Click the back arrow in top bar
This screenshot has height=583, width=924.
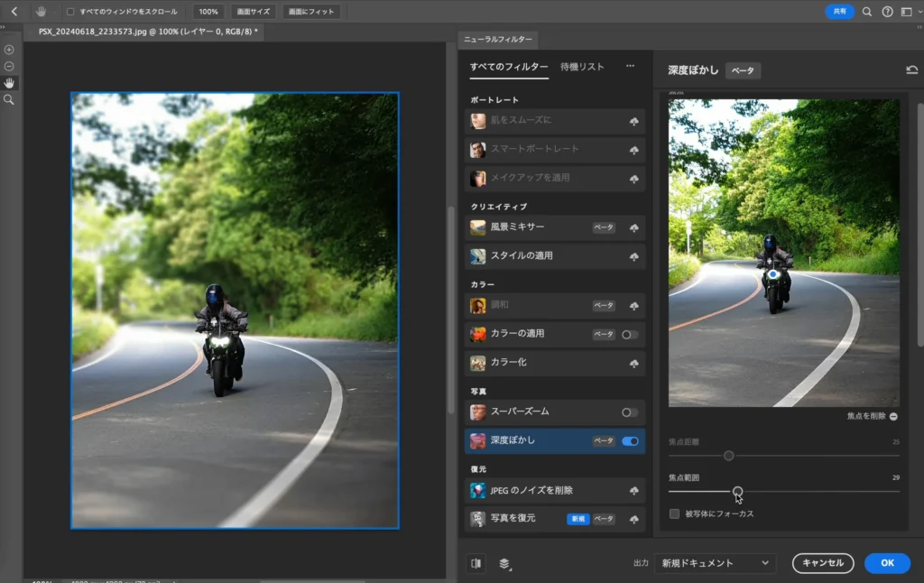coord(14,12)
